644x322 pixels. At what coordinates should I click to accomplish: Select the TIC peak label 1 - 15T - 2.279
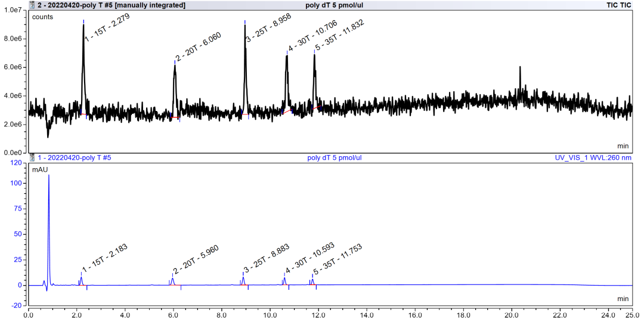[107, 27]
